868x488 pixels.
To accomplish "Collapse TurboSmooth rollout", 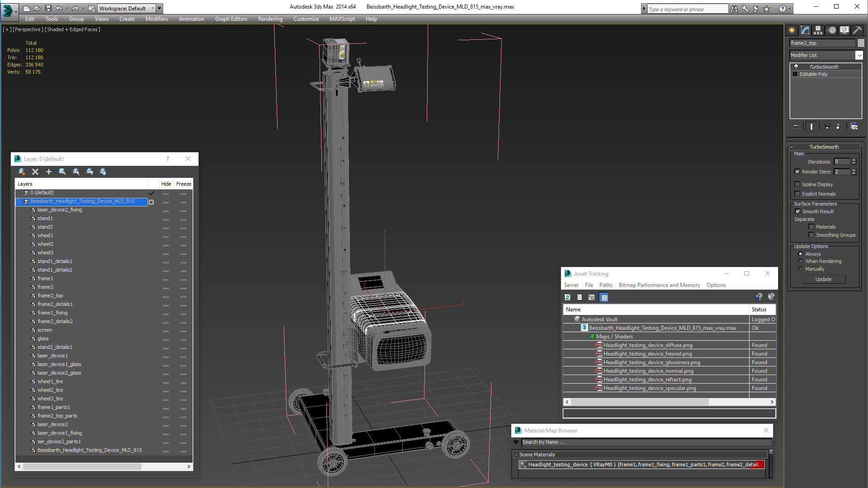I will point(792,147).
